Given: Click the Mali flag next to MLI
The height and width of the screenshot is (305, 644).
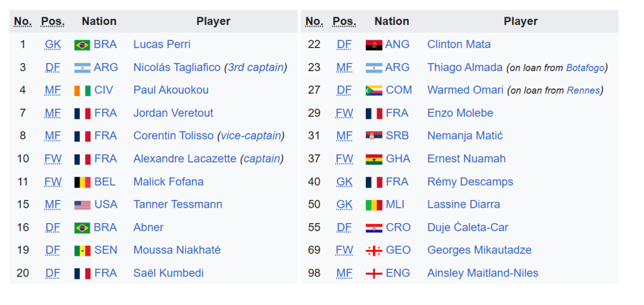Looking at the screenshot, I should 374,205.
